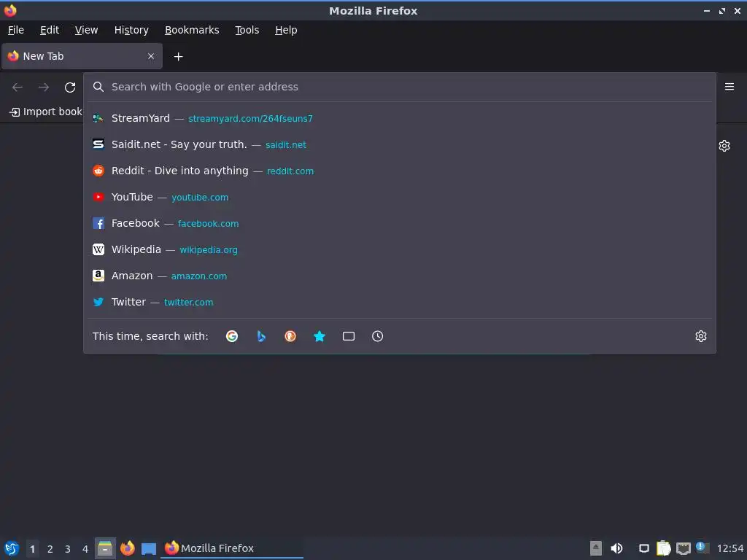Screen dimensions: 747x560
Task: Select the New Tab tab
Action: [x=82, y=56]
